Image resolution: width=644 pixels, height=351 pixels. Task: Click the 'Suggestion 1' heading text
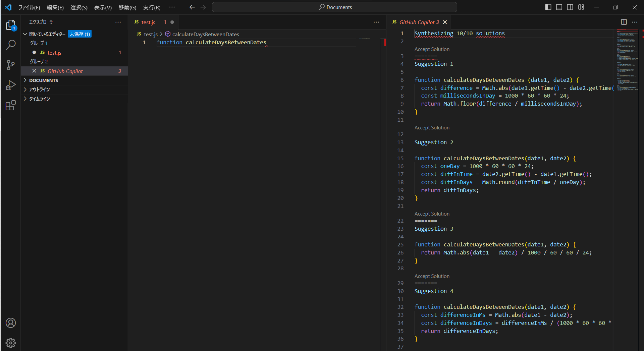[434, 64]
